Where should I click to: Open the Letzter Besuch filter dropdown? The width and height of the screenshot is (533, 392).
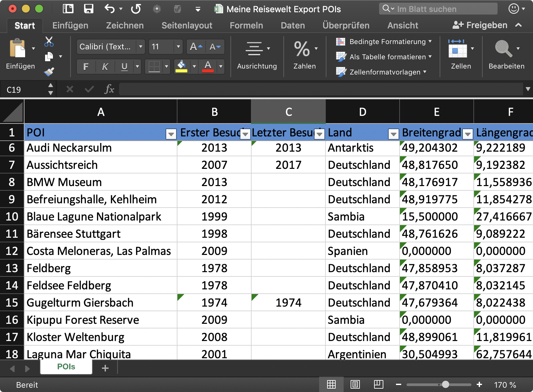(319, 134)
